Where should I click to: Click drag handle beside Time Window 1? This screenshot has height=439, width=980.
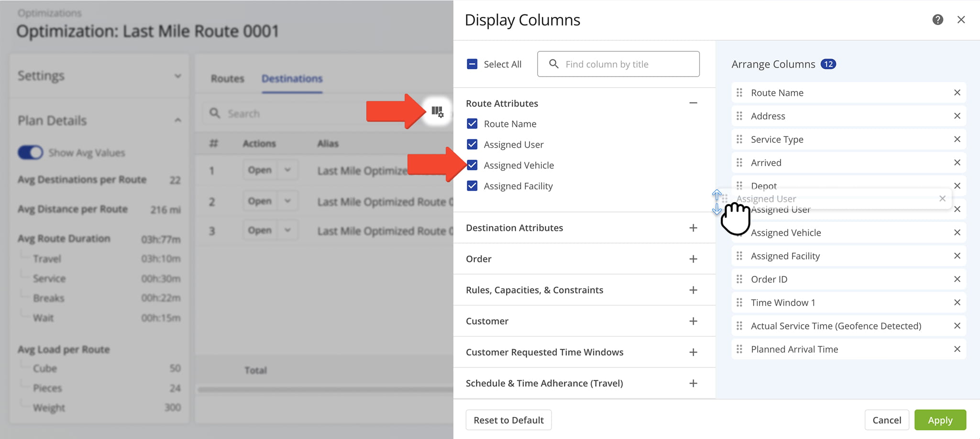click(739, 303)
